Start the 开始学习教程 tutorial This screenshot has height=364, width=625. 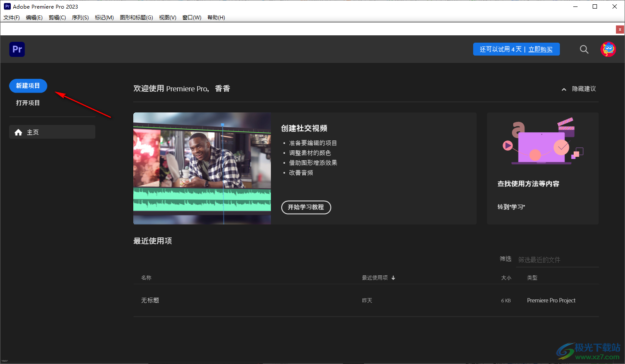pos(306,207)
